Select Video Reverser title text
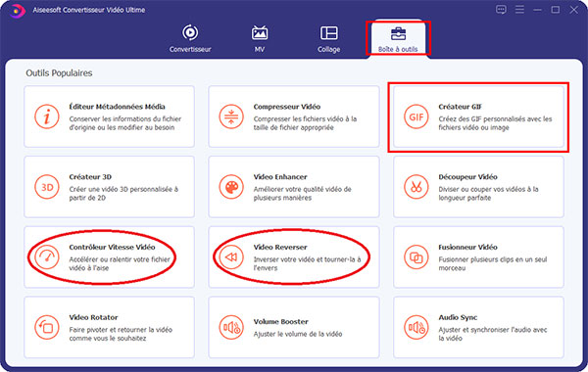This screenshot has height=372, width=588. 280,248
